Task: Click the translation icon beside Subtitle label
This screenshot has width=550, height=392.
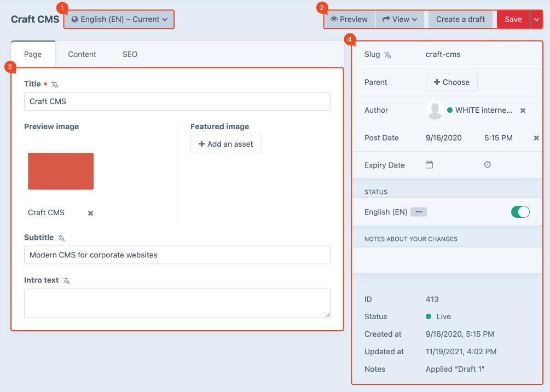Action: coord(61,238)
